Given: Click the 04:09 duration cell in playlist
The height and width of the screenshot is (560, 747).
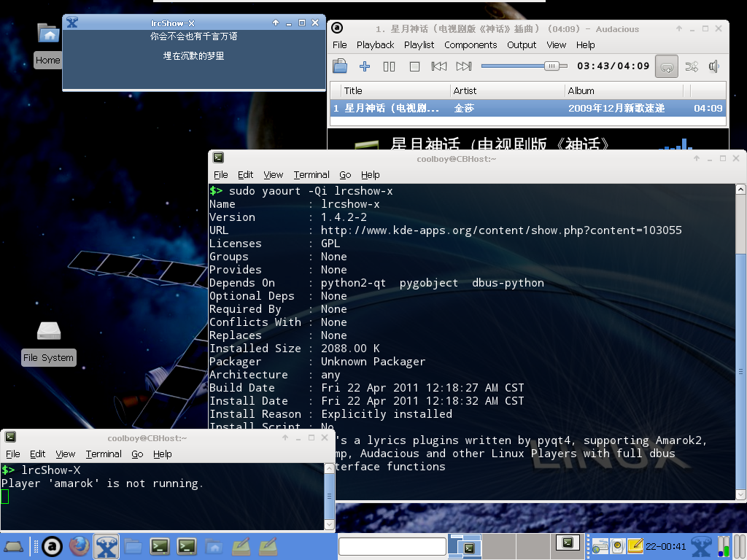Looking at the screenshot, I should pos(708,108).
